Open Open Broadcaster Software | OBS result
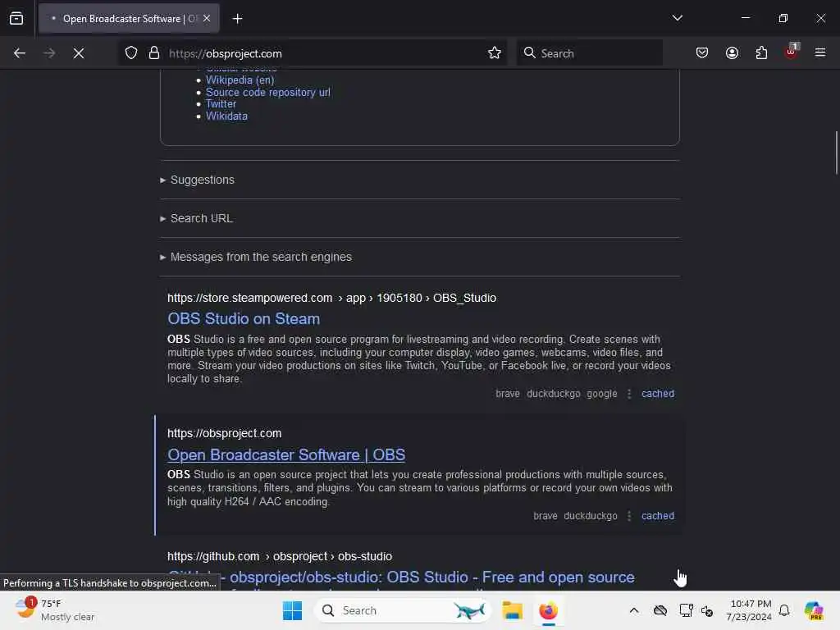This screenshot has width=840, height=630. 286,454
